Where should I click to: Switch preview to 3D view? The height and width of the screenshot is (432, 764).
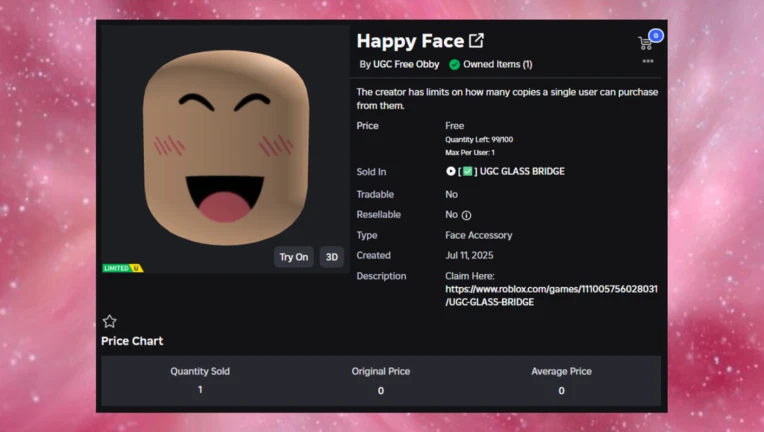[x=332, y=257]
